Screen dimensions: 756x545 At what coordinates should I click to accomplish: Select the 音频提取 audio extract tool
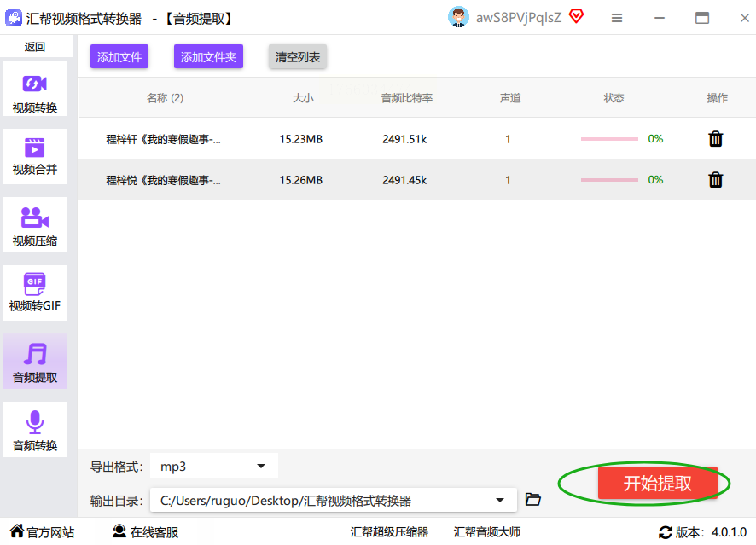[x=35, y=362]
